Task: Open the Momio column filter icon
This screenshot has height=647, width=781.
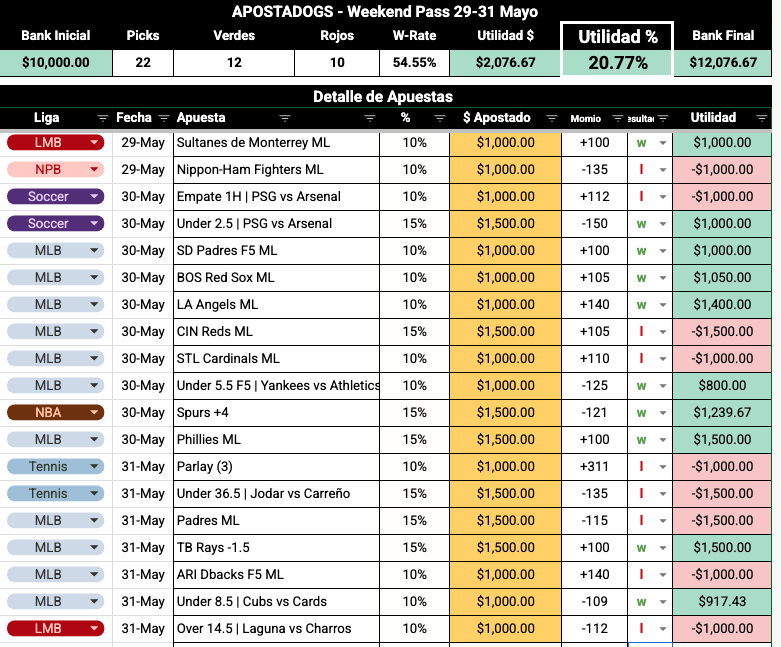Action: pos(618,118)
